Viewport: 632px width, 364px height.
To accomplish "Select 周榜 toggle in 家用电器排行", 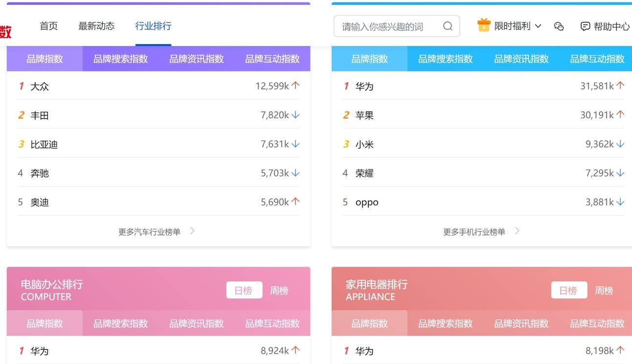I will pyautogui.click(x=604, y=291).
